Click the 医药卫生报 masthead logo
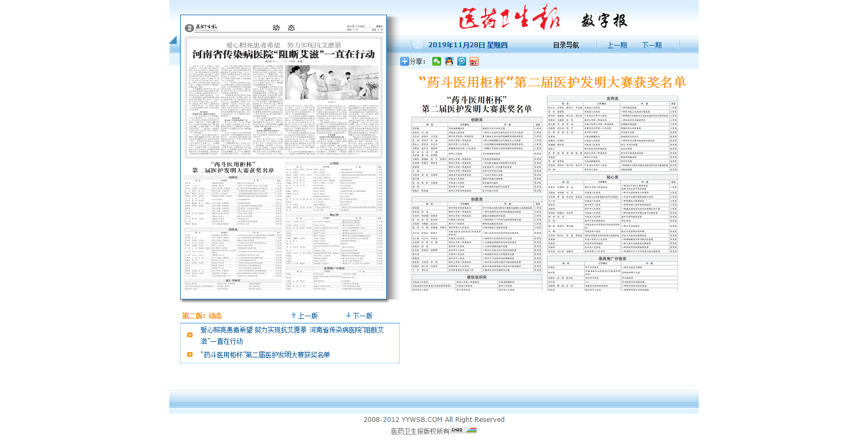 (x=509, y=19)
